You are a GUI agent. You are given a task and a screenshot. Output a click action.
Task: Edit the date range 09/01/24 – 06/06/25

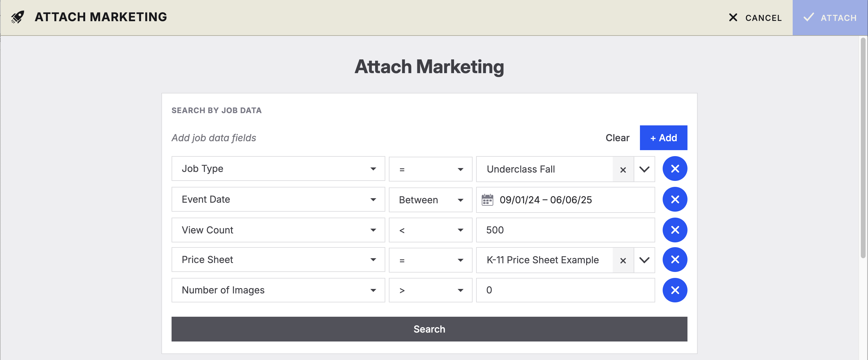pos(566,200)
